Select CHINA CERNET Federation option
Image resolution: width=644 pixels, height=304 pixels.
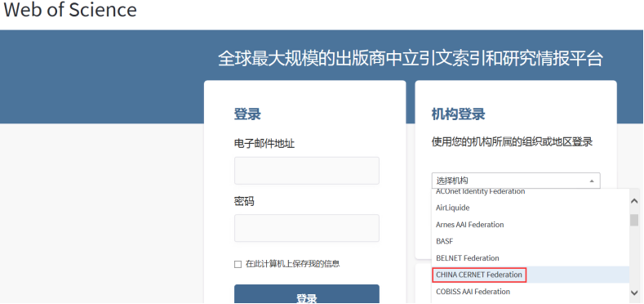(530, 275)
